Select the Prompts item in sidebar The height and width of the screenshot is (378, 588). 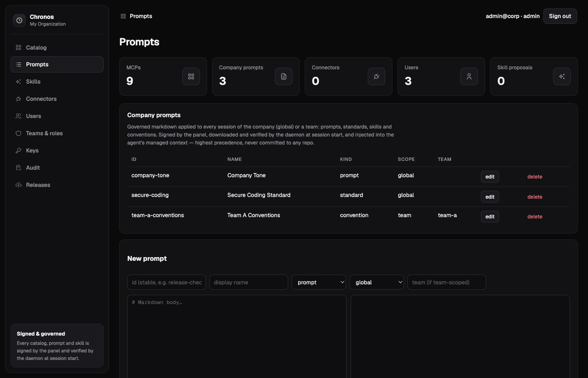[57, 64]
